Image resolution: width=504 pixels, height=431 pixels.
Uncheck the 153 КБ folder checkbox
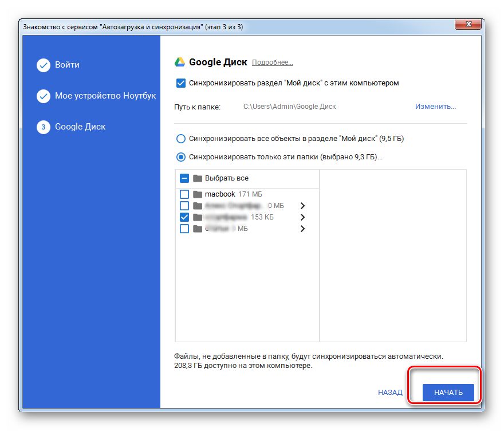click(184, 217)
